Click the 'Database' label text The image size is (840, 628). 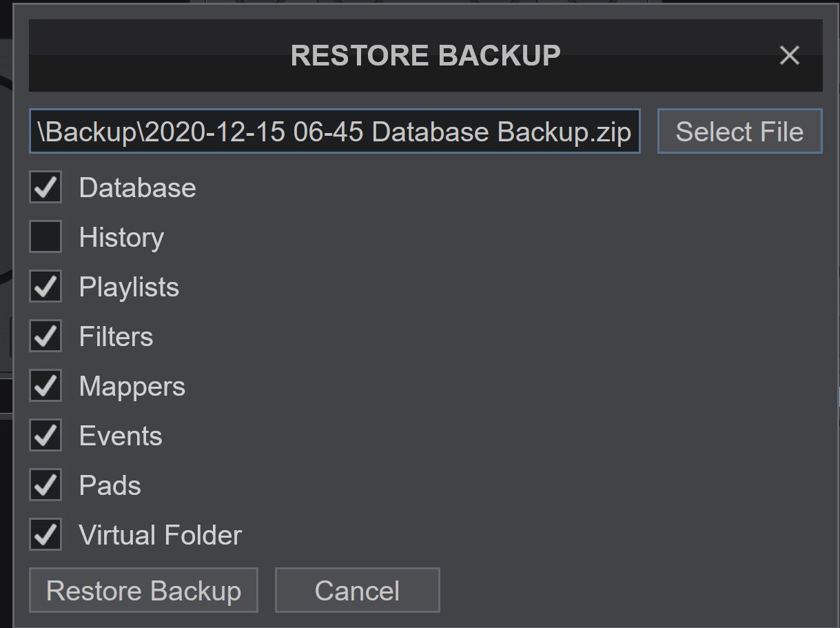coord(137,188)
